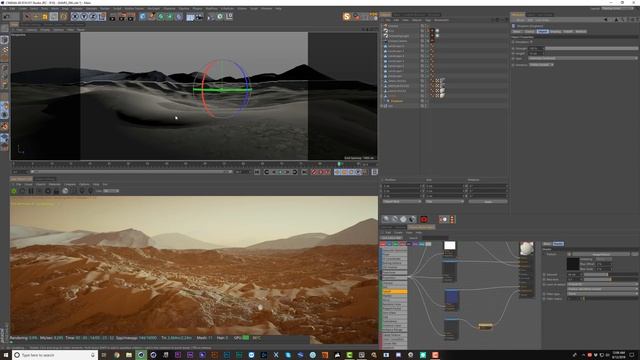Select the Move tool in top toolbar
The height and width of the screenshot is (360, 640).
coord(36,17)
